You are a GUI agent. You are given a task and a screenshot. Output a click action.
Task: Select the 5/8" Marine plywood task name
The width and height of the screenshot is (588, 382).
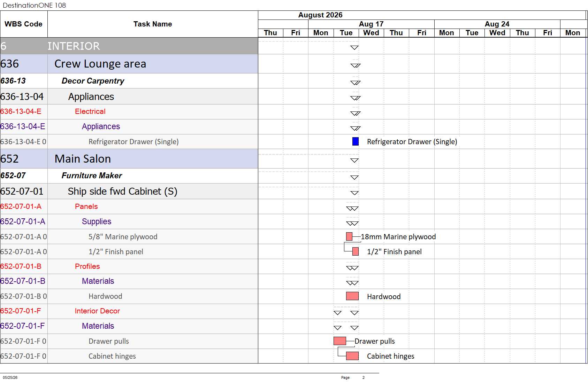tap(123, 237)
